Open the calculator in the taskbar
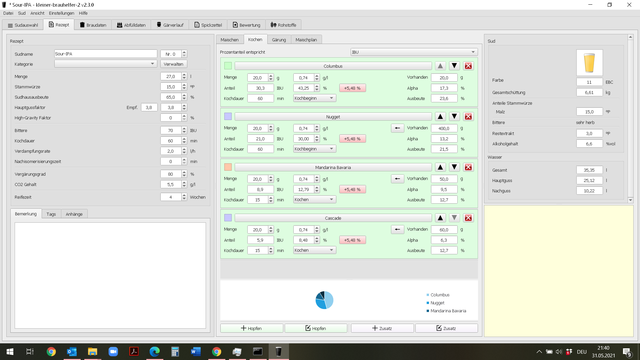Viewport: 640px width, 360px height. 175,351
